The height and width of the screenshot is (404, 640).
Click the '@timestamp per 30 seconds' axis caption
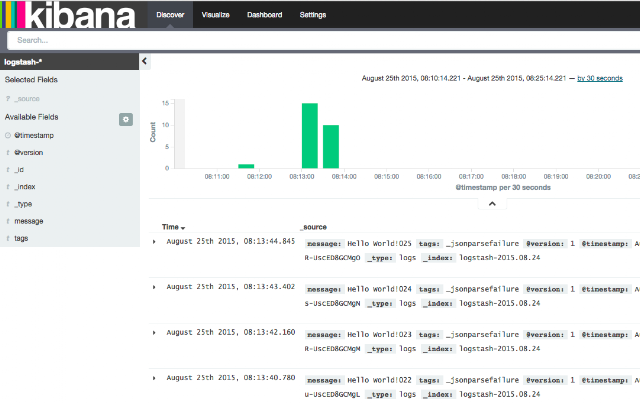503,188
